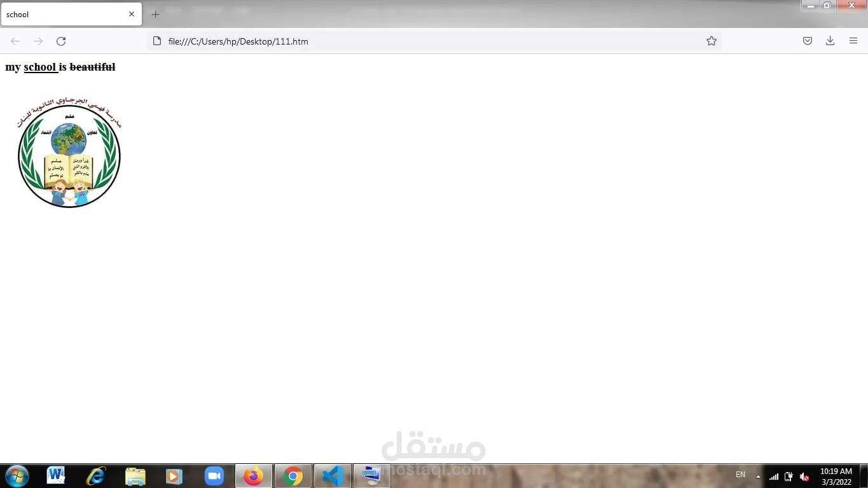Launch Microsoft Word from the taskbar
This screenshot has height=488, width=868.
tap(56, 476)
